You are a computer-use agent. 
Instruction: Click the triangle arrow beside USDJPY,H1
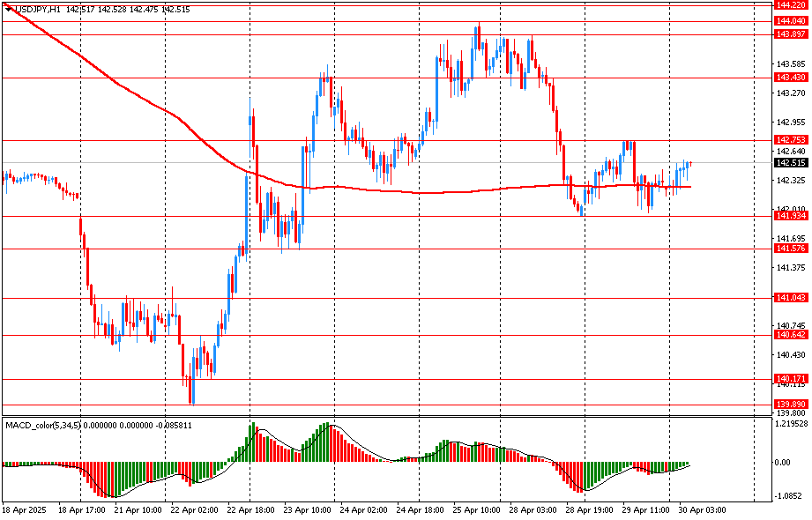(x=7, y=8)
